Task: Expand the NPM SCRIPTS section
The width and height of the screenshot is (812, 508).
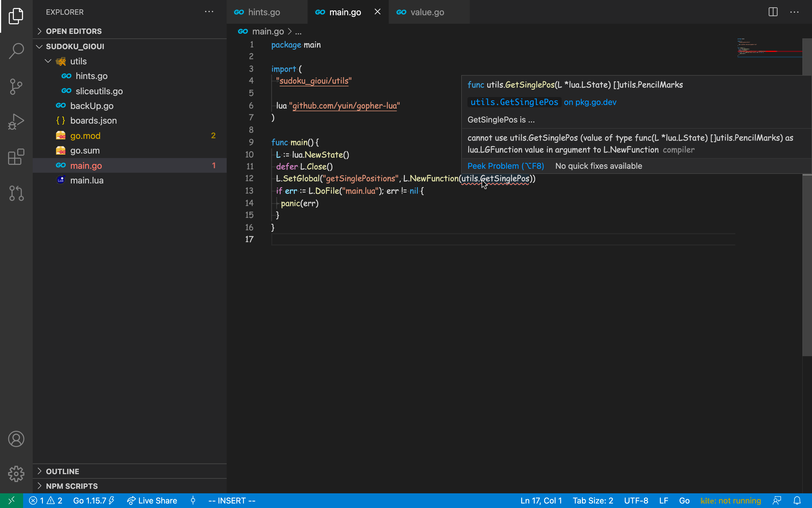Action: coord(129,486)
